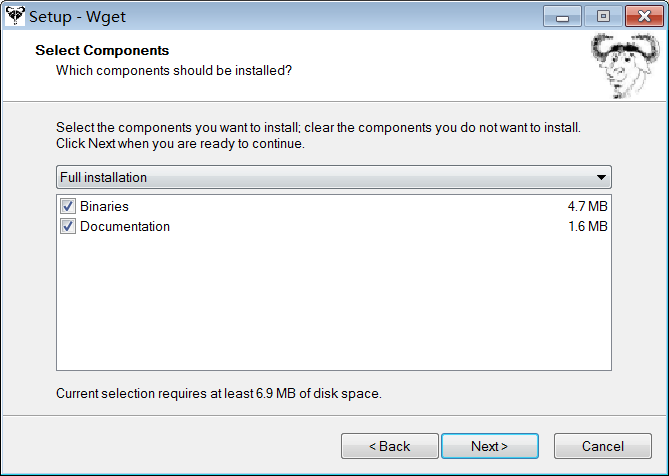Click the dropdown arrow of installation type
669x476 pixels.
[601, 177]
